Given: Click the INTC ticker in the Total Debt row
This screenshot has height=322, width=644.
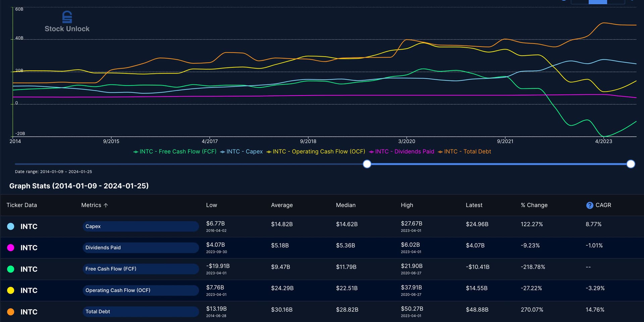Looking at the screenshot, I should click(29, 312).
